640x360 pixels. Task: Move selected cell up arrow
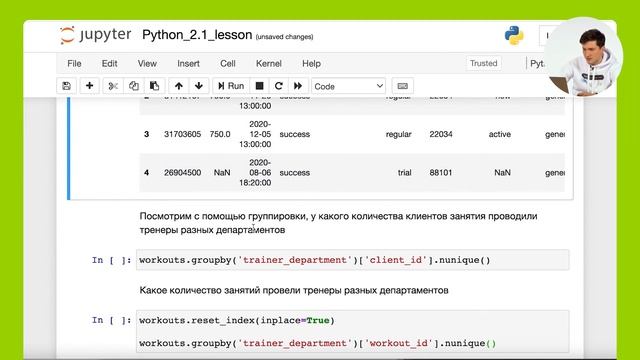point(179,86)
